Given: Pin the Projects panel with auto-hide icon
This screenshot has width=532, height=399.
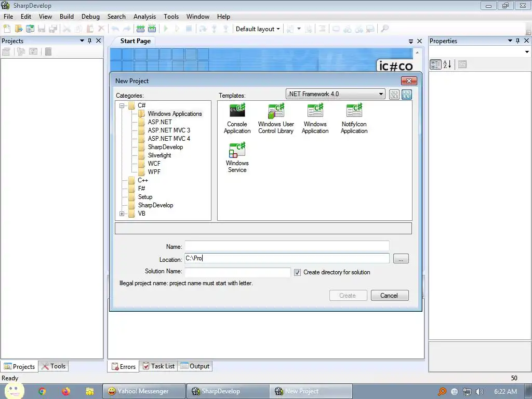Looking at the screenshot, I should pyautogui.click(x=89, y=41).
